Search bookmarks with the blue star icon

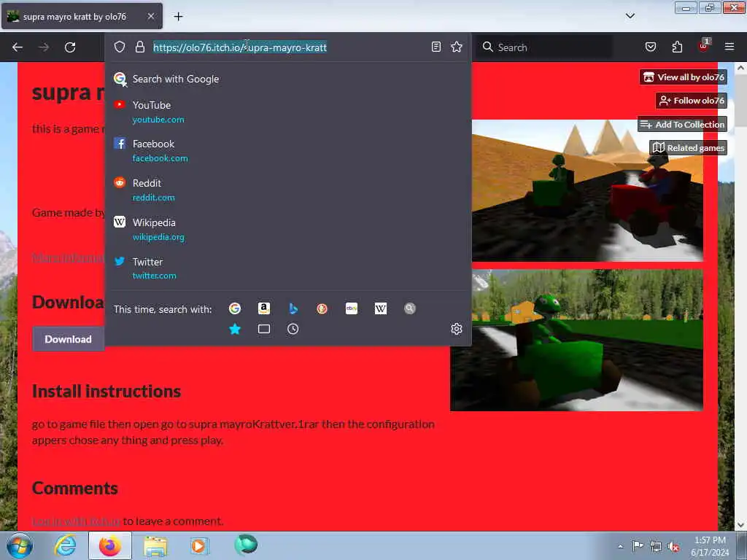[x=235, y=329]
